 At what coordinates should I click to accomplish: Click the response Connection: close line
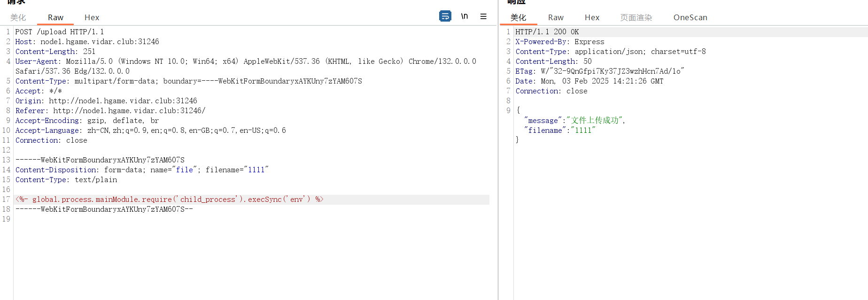click(551, 91)
